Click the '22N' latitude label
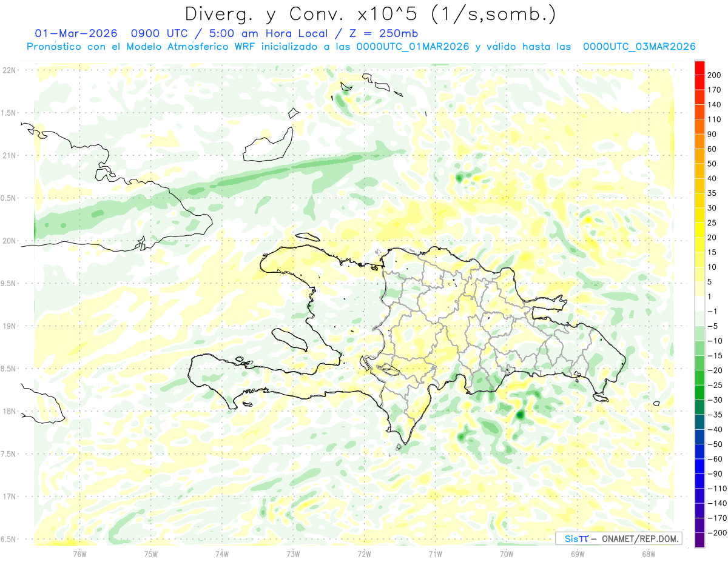 pos(9,70)
